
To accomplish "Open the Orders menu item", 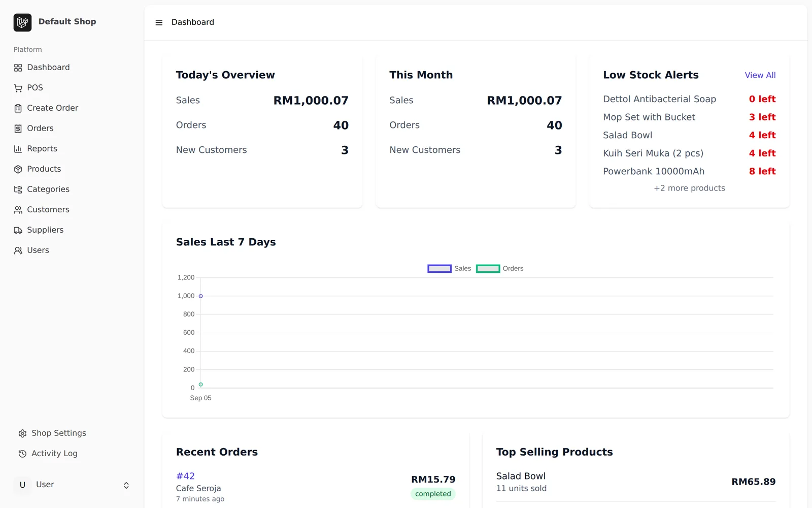I will point(72,129).
